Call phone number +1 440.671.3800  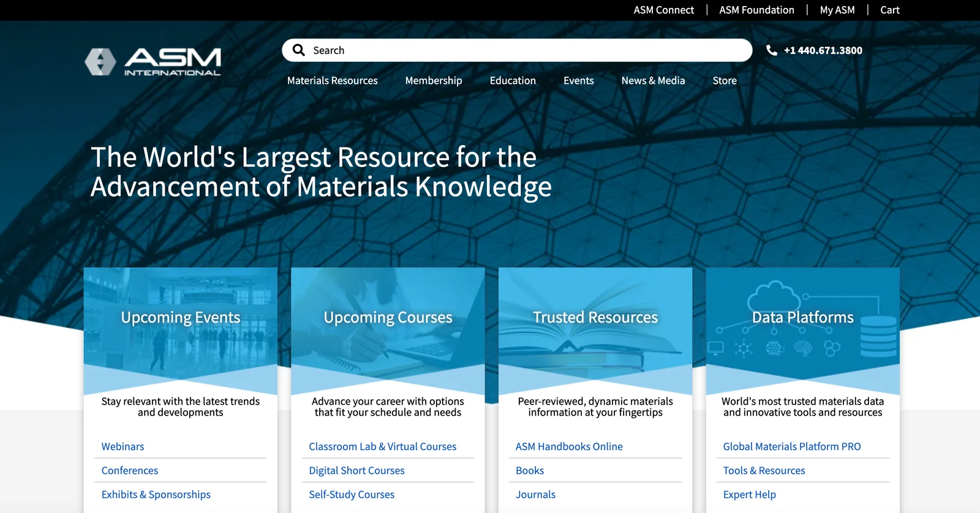click(823, 50)
